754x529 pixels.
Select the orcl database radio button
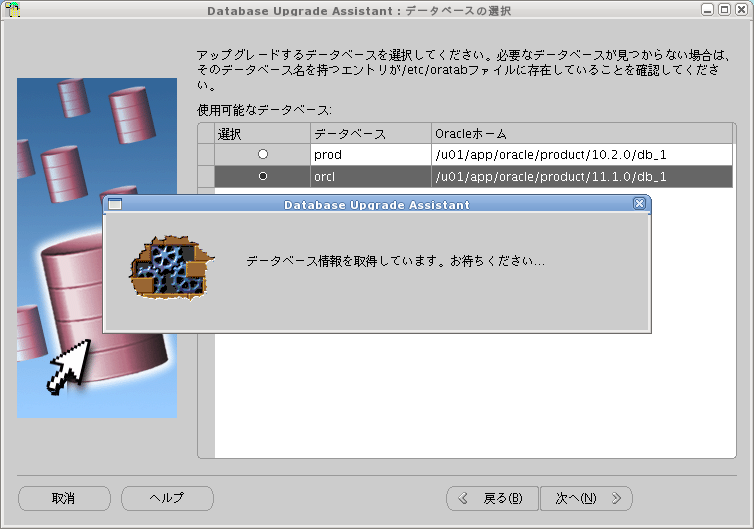click(263, 176)
